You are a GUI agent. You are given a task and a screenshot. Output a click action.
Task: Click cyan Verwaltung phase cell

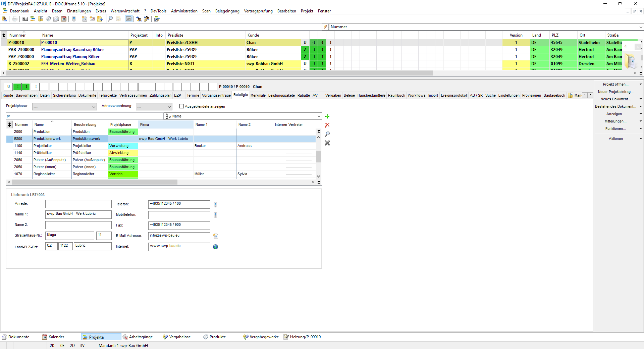pyautogui.click(x=123, y=146)
